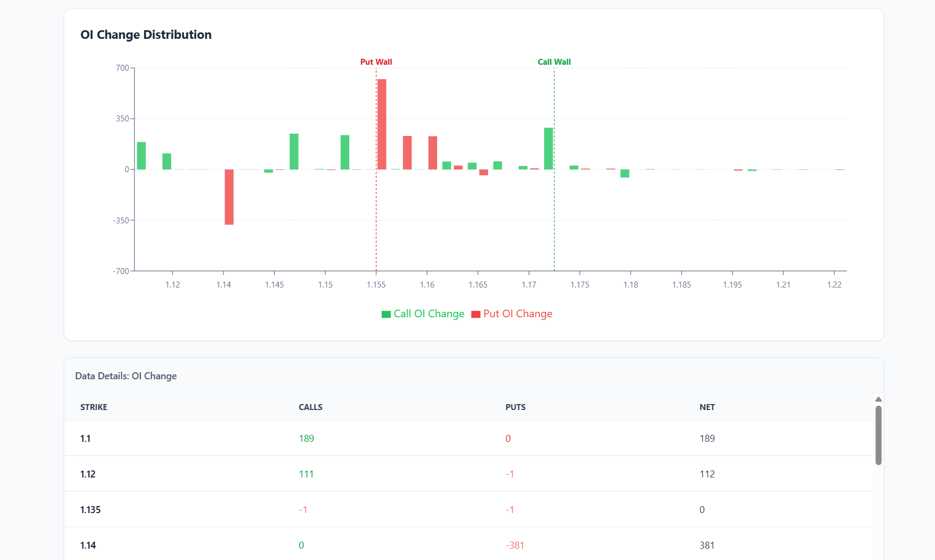
Task: Click the green call bar near Call Wall
Action: pos(548,148)
